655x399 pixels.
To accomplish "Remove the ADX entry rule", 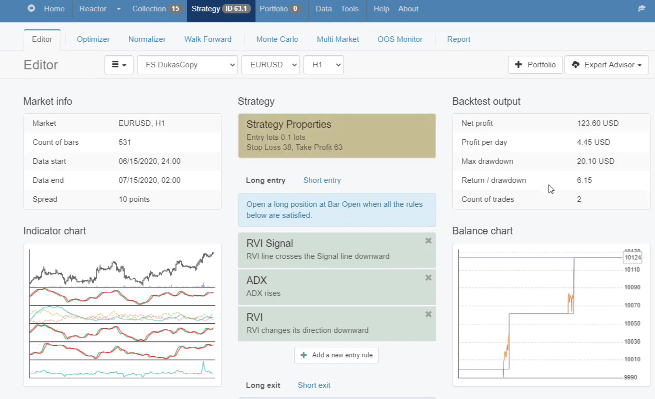I will 428,278.
